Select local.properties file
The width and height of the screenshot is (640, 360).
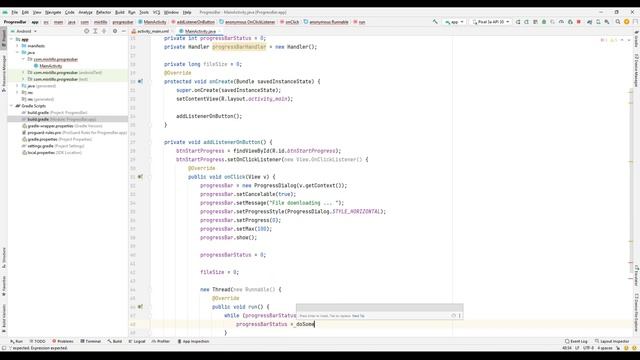point(52,153)
